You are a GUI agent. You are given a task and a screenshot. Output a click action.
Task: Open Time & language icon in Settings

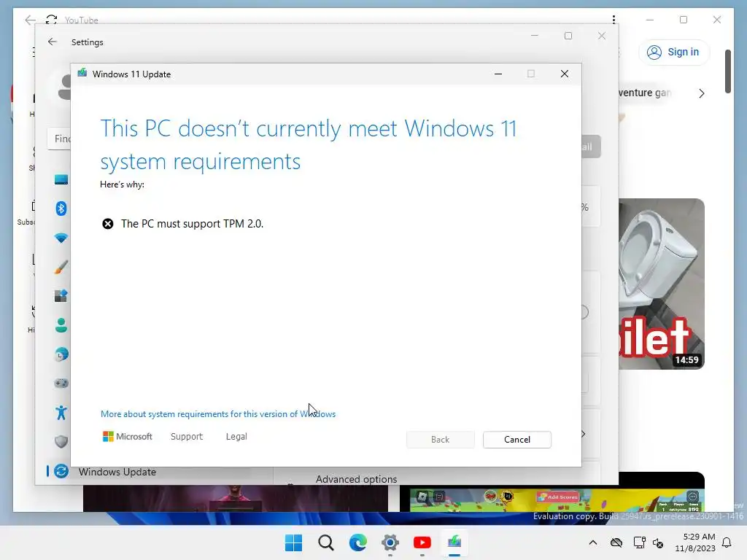click(x=61, y=354)
